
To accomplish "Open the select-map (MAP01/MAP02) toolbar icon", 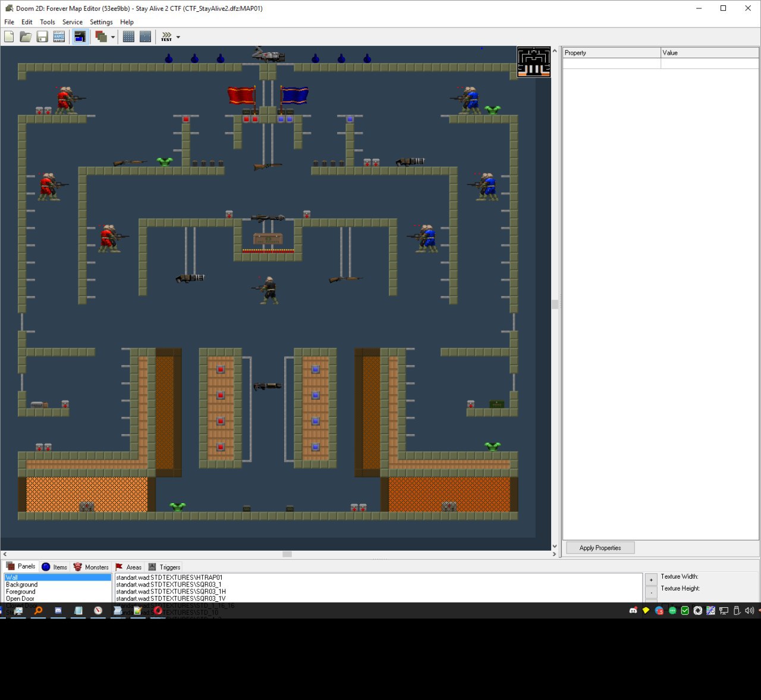I will point(59,37).
